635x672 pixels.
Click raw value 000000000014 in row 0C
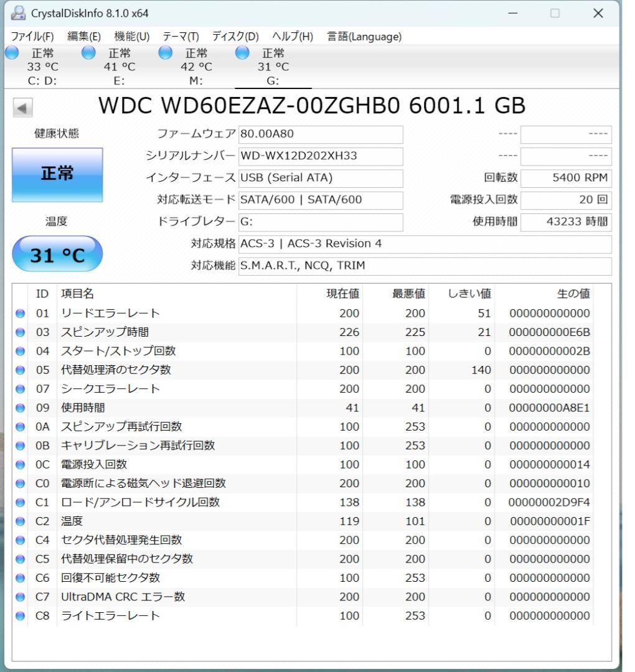[550, 465]
